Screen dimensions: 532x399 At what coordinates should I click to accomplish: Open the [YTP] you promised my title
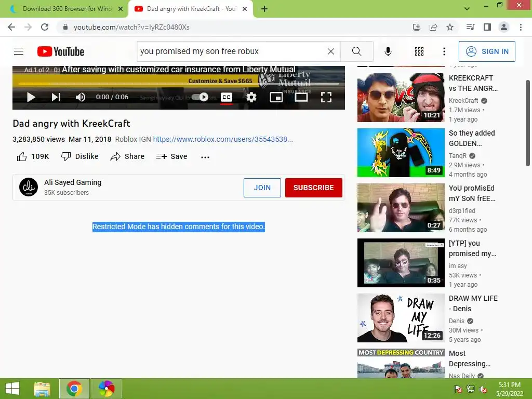click(x=472, y=248)
